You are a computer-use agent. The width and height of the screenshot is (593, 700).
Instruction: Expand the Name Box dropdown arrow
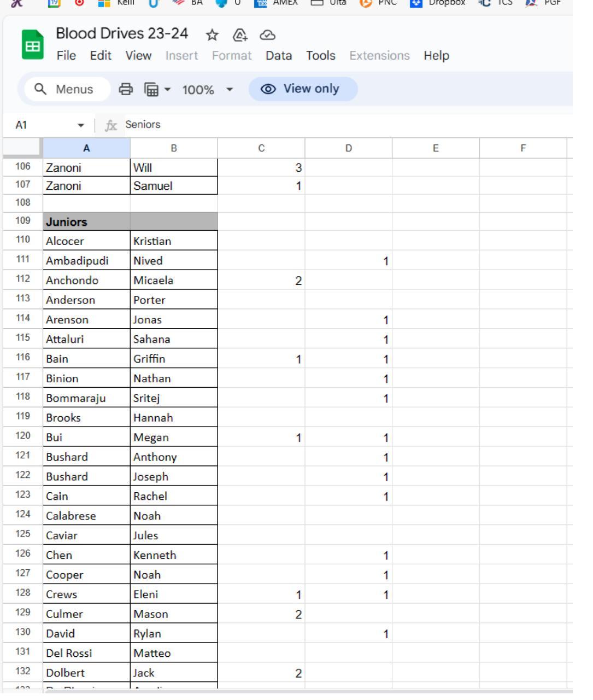81,125
